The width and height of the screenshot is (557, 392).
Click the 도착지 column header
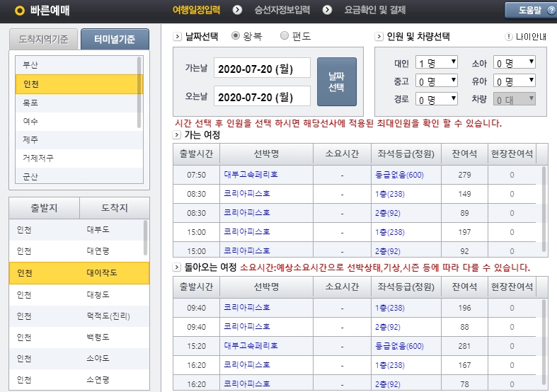115,208
